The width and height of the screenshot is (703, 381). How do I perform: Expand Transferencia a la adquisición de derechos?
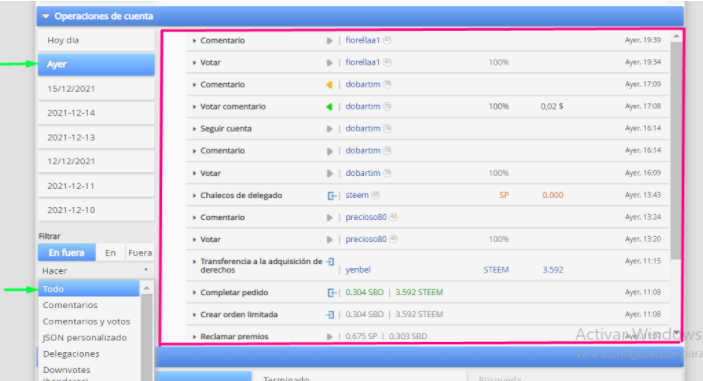(194, 261)
